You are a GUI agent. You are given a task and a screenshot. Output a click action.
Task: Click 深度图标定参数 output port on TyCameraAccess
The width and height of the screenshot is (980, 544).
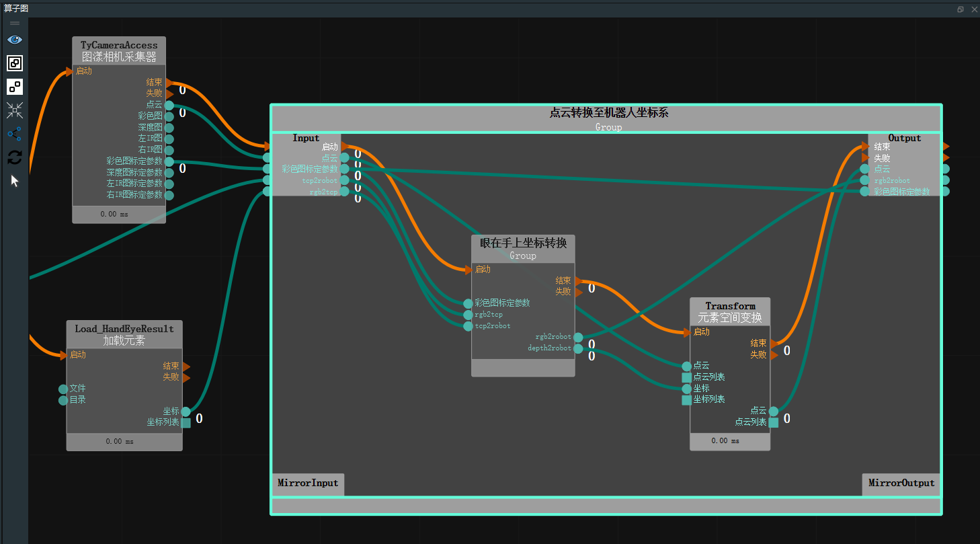pyautogui.click(x=169, y=173)
